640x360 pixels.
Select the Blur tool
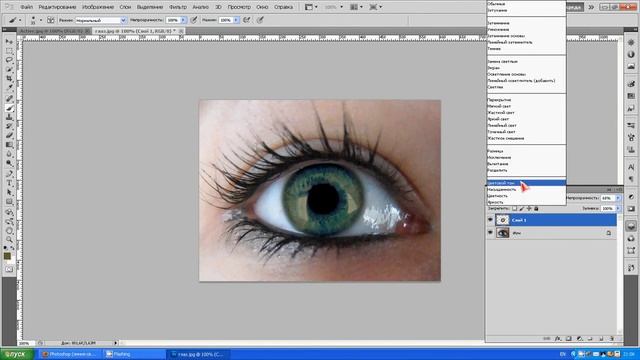(x=9, y=154)
